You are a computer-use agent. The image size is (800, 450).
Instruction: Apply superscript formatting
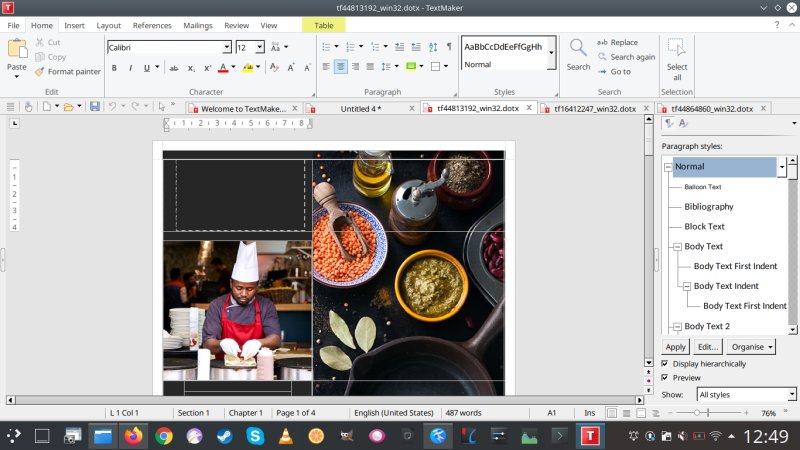pos(208,68)
